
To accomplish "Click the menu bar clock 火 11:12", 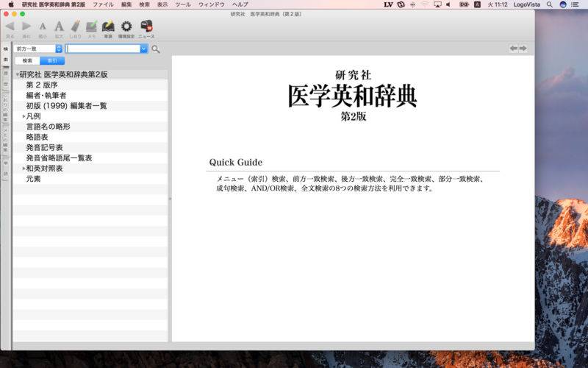I will point(498,4).
